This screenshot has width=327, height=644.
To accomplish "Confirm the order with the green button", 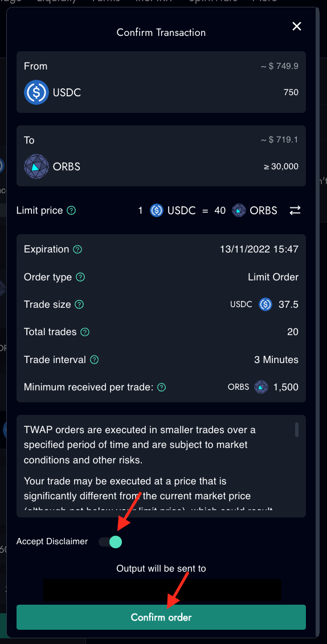I will pos(161,617).
